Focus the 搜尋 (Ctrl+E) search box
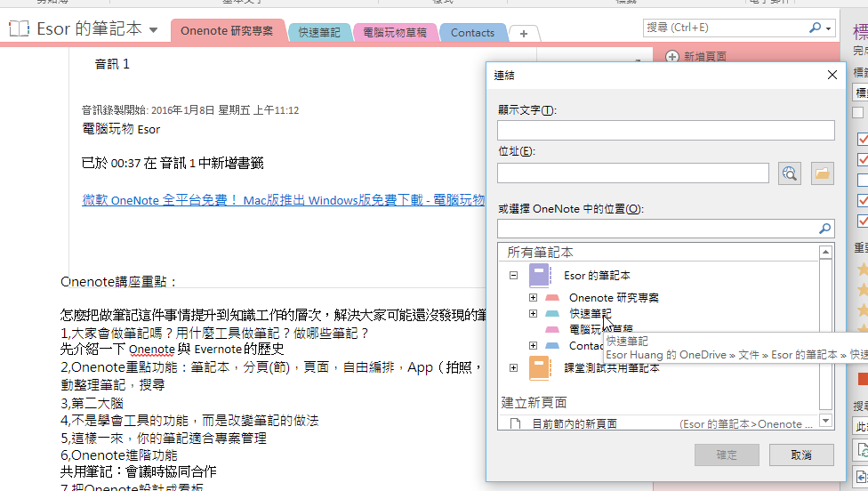This screenshot has width=868, height=491. pyautogui.click(x=725, y=28)
